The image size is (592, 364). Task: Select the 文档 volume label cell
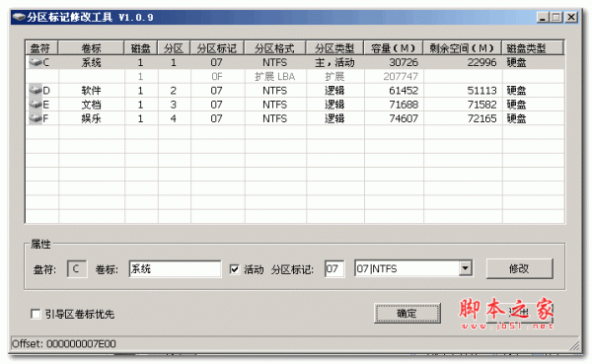(x=91, y=105)
